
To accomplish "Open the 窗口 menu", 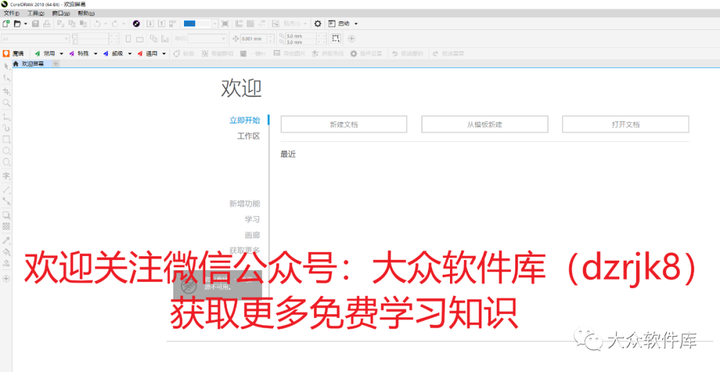I will [x=61, y=13].
